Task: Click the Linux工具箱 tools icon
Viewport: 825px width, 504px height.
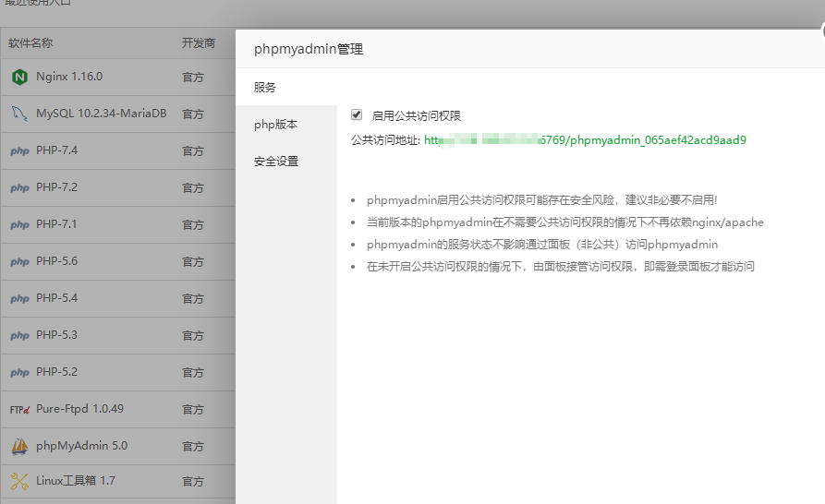Action: point(19,481)
